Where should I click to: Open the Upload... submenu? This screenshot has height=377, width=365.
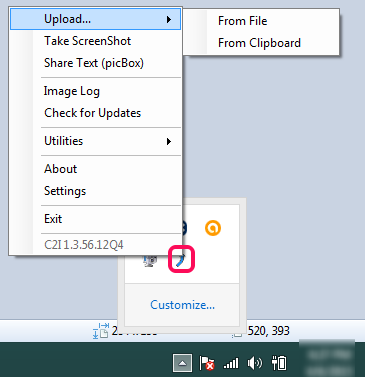pos(96,19)
